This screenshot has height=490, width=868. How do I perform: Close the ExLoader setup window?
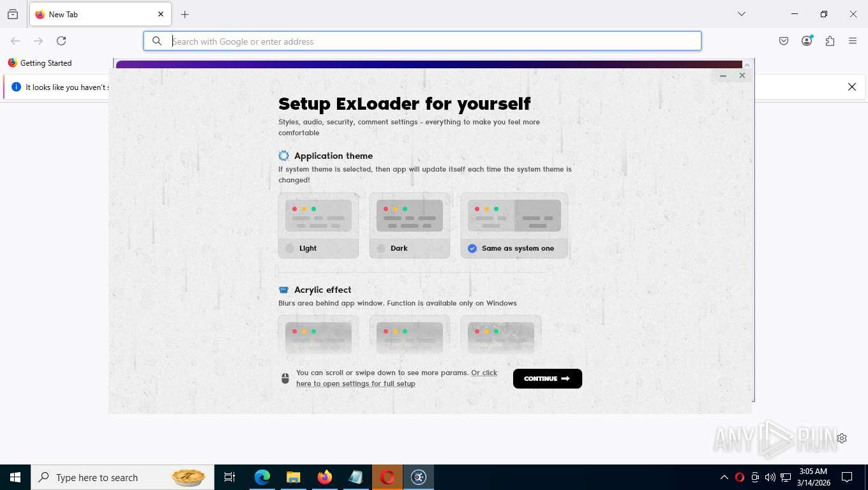(x=742, y=75)
